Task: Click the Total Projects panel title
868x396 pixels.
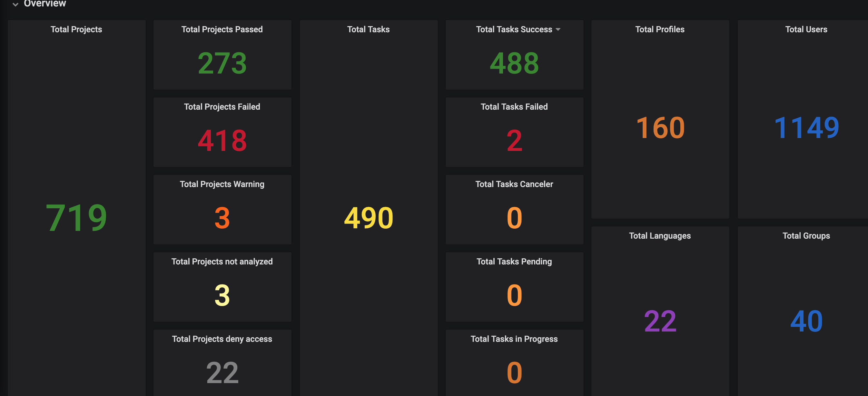Action: pos(76,29)
